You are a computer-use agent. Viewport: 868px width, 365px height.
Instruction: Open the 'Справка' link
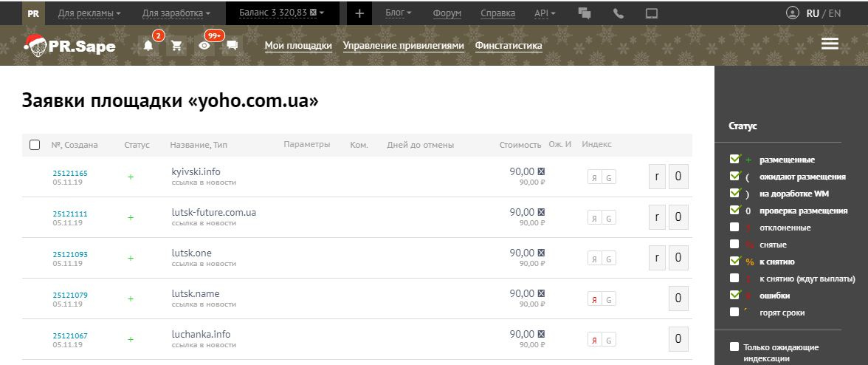coord(497,13)
